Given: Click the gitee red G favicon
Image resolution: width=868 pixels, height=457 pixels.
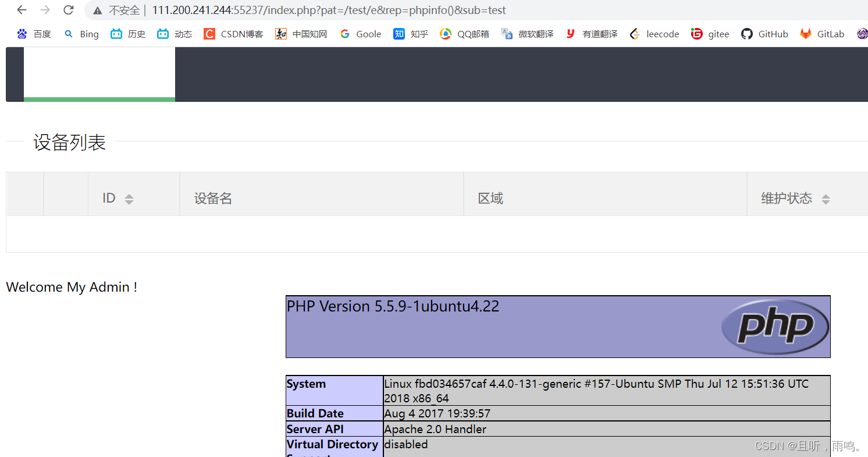Looking at the screenshot, I should point(697,34).
